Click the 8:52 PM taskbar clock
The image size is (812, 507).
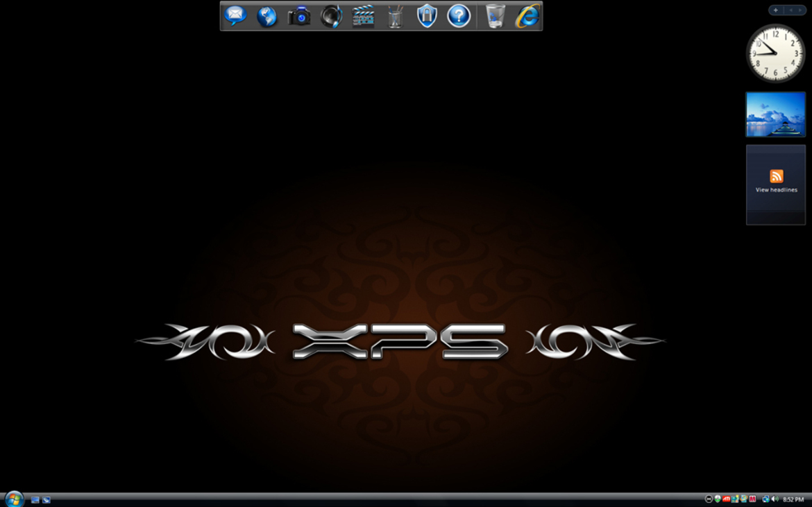click(x=793, y=500)
